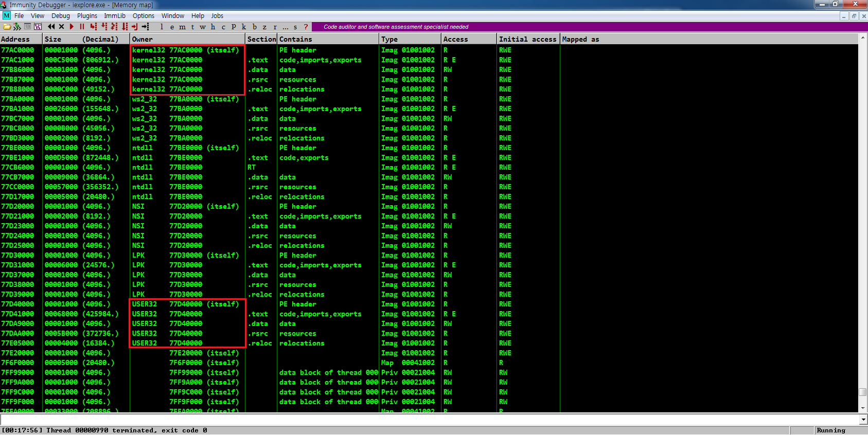Select NSI .reloc row 77D25000
The height and width of the screenshot is (435, 868).
(x=429, y=246)
